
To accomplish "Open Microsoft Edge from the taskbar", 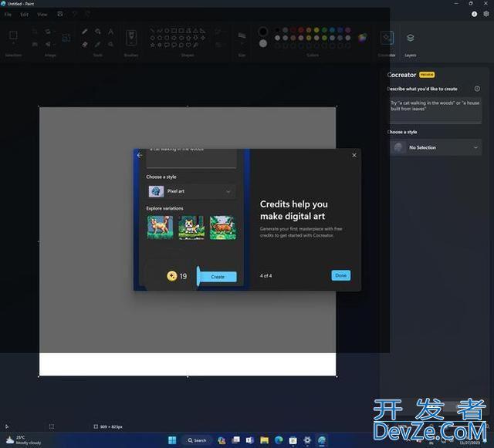I will point(279,440).
